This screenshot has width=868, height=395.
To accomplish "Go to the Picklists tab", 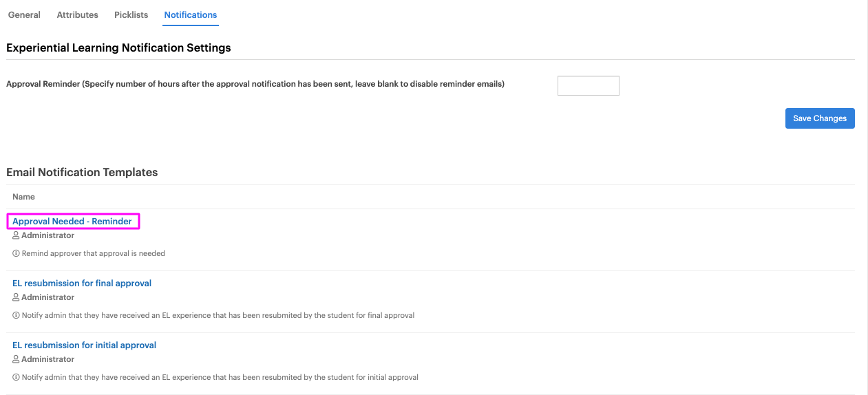I will coord(131,14).
